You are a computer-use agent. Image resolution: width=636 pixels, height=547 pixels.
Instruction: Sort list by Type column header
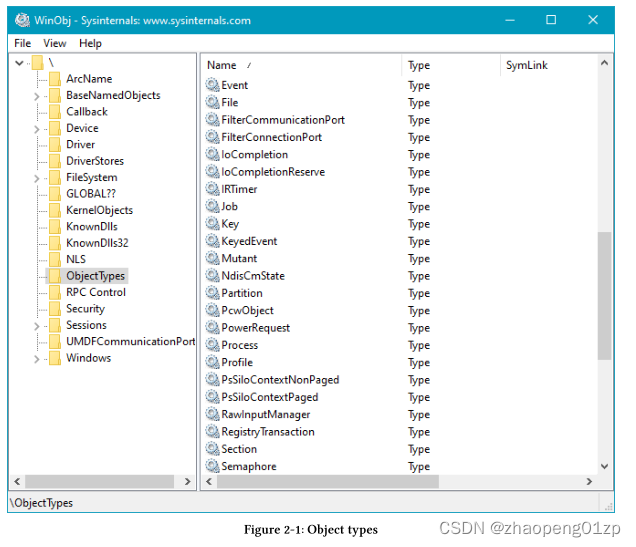[451, 65]
